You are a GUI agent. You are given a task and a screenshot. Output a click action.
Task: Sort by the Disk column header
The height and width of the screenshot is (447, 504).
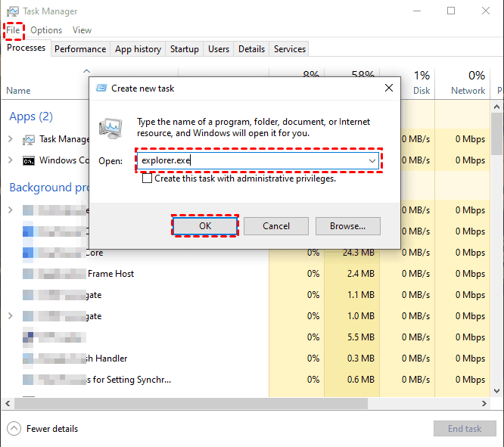[x=422, y=91]
